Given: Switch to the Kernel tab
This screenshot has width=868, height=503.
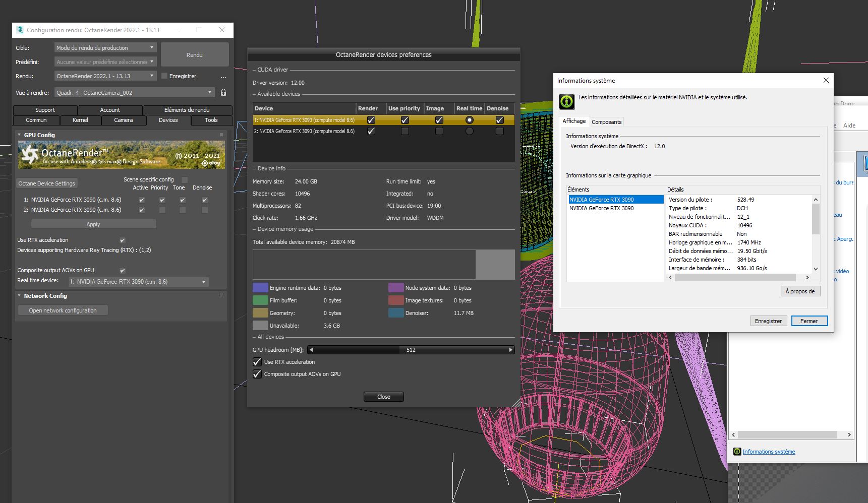Looking at the screenshot, I should (x=80, y=120).
